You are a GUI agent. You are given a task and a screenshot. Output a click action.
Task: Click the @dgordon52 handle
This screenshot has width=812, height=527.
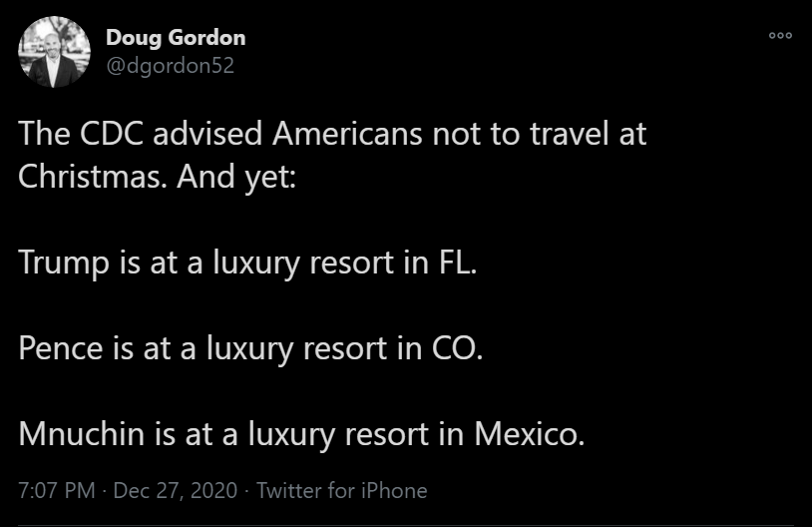(170, 65)
